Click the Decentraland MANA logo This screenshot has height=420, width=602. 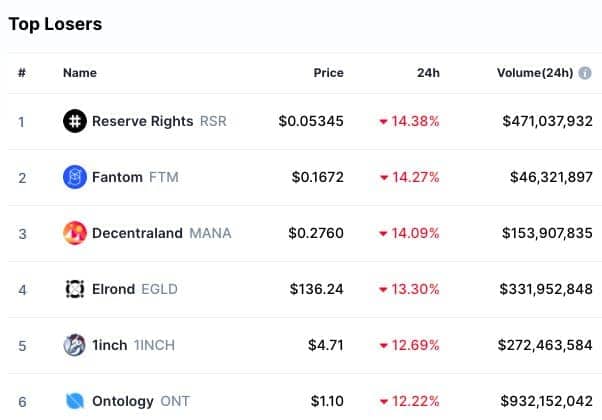pos(74,233)
